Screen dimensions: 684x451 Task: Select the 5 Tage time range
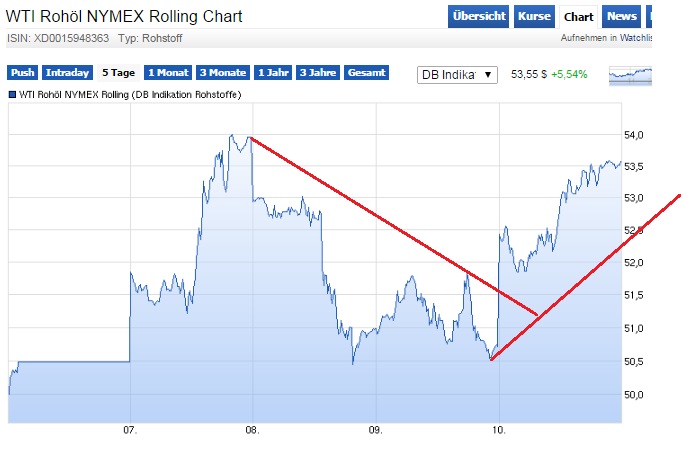tap(118, 73)
